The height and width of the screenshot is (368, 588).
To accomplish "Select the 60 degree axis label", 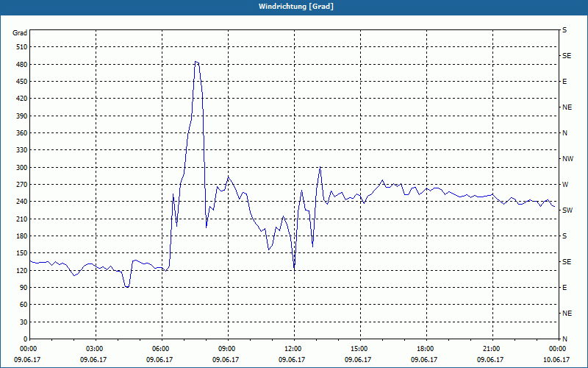I will (x=24, y=305).
